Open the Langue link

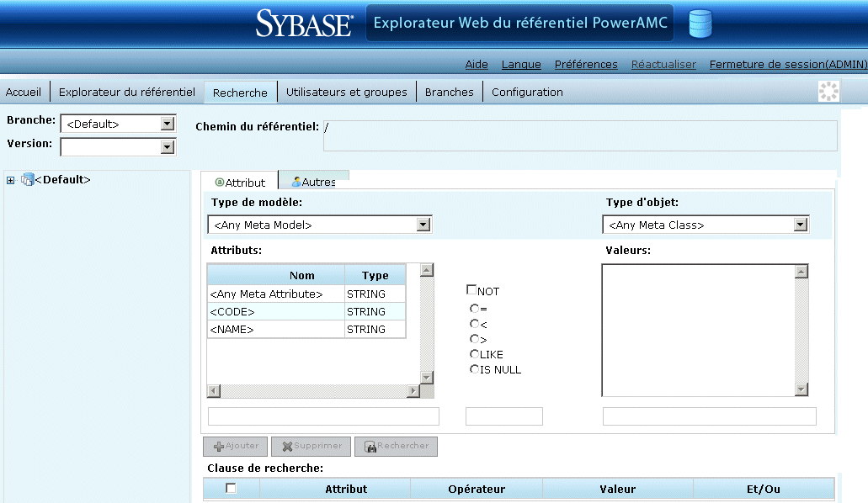click(521, 64)
